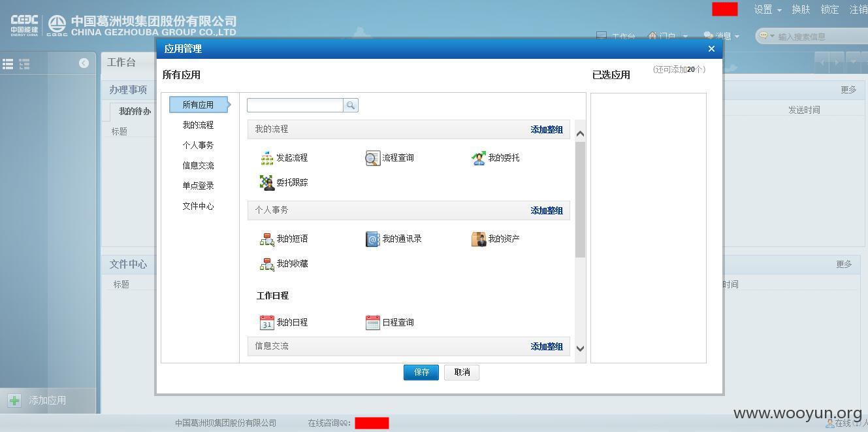Click 更多 in 文件中心 panel
The width and height of the screenshot is (868, 432).
(x=844, y=264)
